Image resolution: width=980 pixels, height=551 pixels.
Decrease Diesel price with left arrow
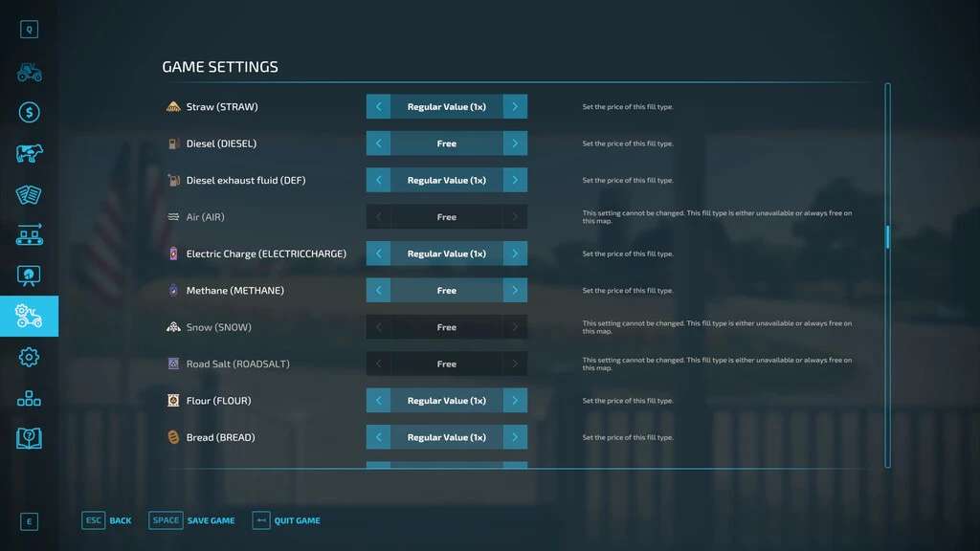[x=378, y=143]
